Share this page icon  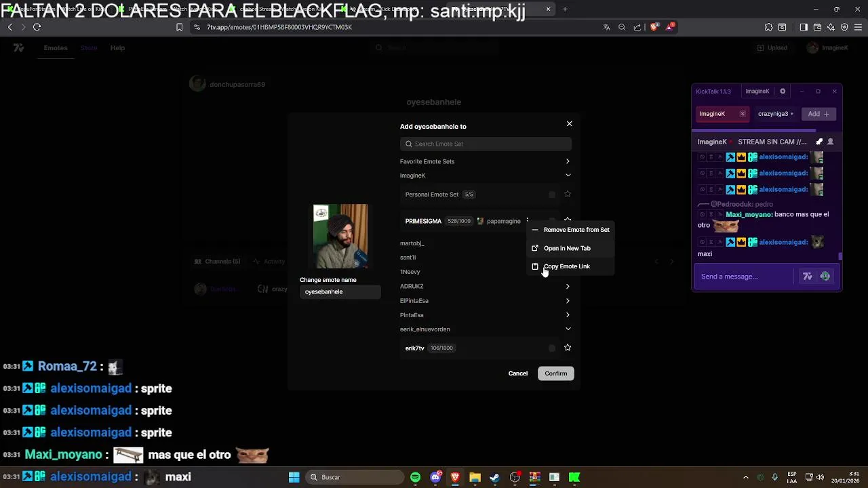point(637,27)
